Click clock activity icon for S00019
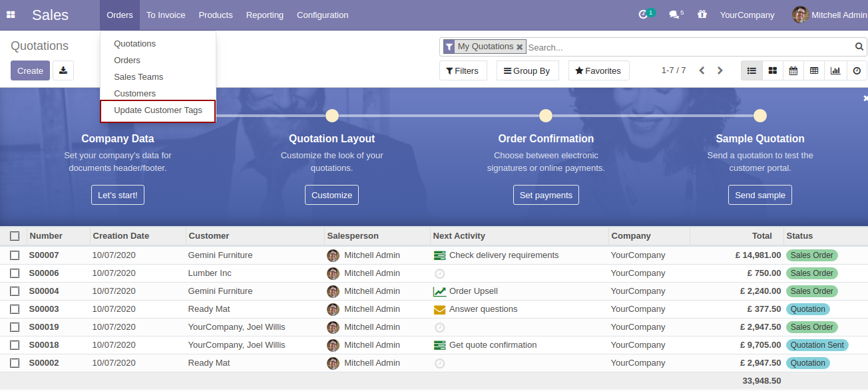This screenshot has width=868, height=391. 439,327
